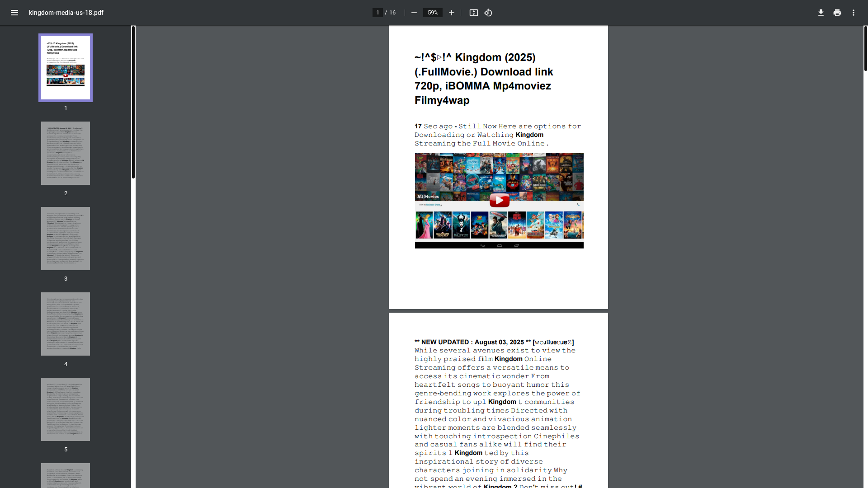868x488 pixels.
Task: Select page 1 thumbnail
Action: tap(66, 68)
